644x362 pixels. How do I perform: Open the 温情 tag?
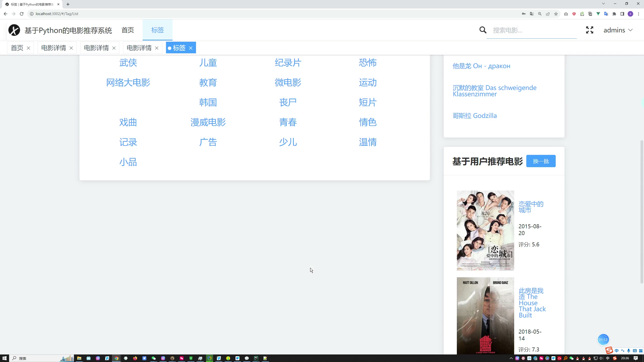(368, 142)
